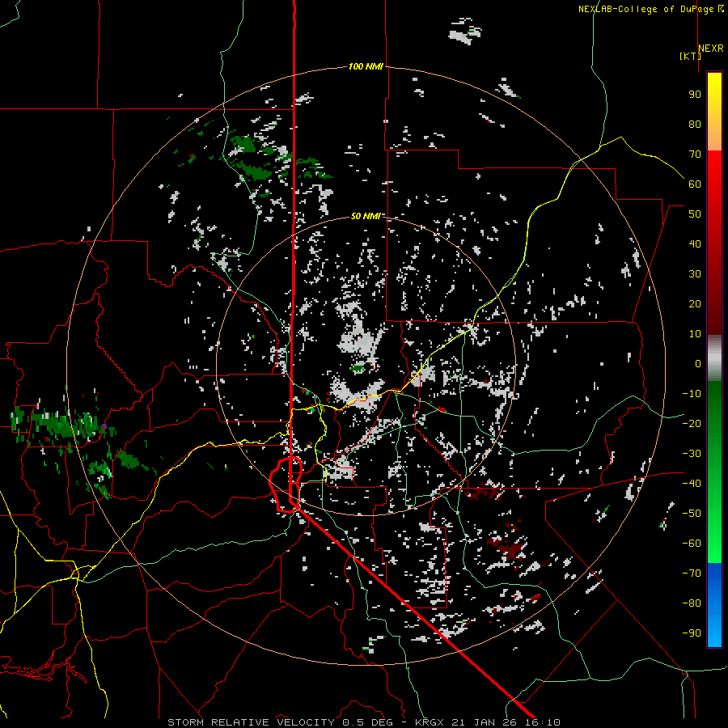Click the 0 value on the velocity scale
Image resolution: width=728 pixels, height=728 pixels.
[x=698, y=363]
